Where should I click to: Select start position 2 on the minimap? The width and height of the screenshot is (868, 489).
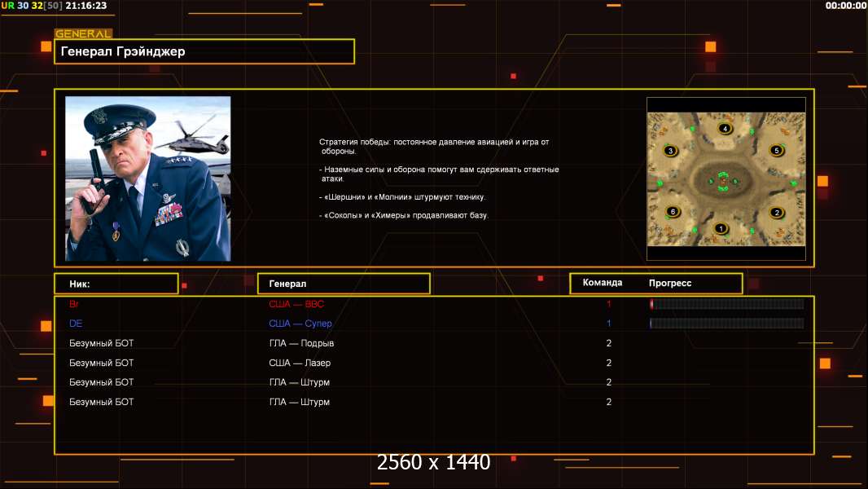click(777, 213)
